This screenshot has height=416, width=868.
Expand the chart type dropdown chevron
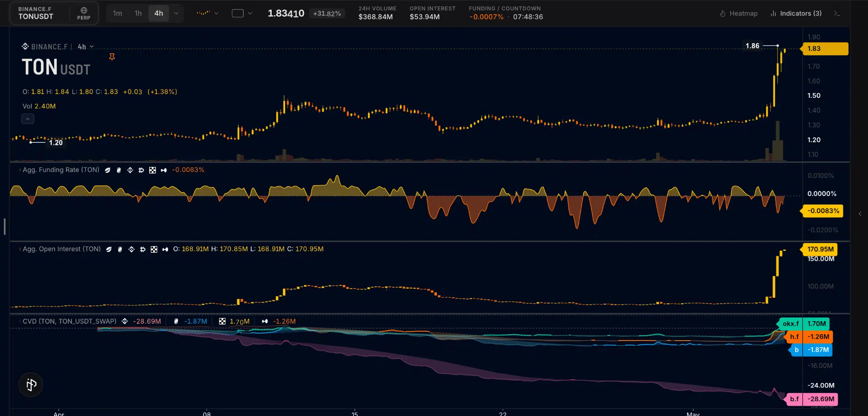217,13
